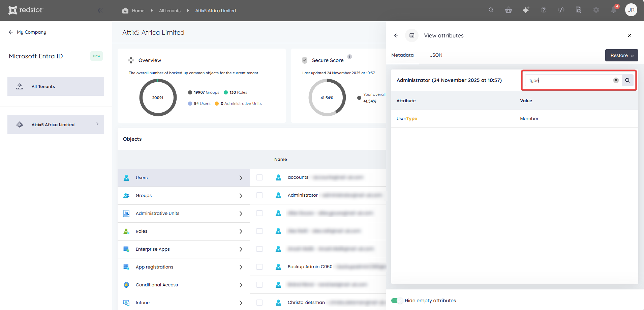Toggle Hide empty attributes switch
Screen dimensions: 644x310
coord(397,301)
